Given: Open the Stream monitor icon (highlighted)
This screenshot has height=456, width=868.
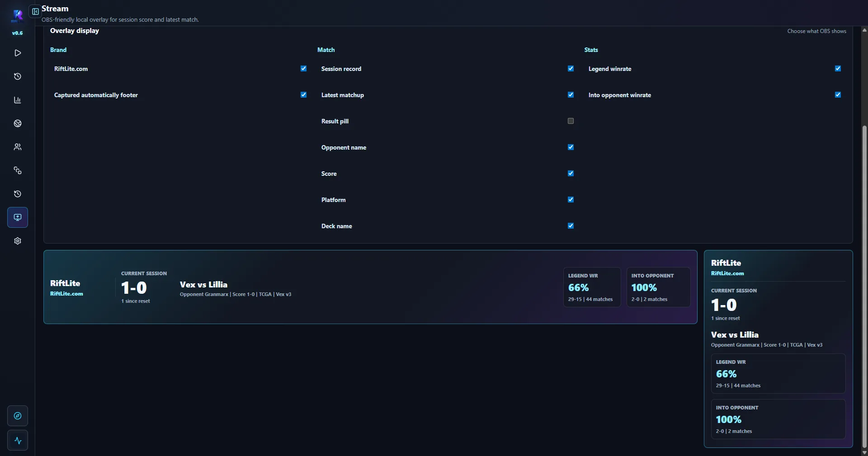Looking at the screenshot, I should tap(17, 217).
